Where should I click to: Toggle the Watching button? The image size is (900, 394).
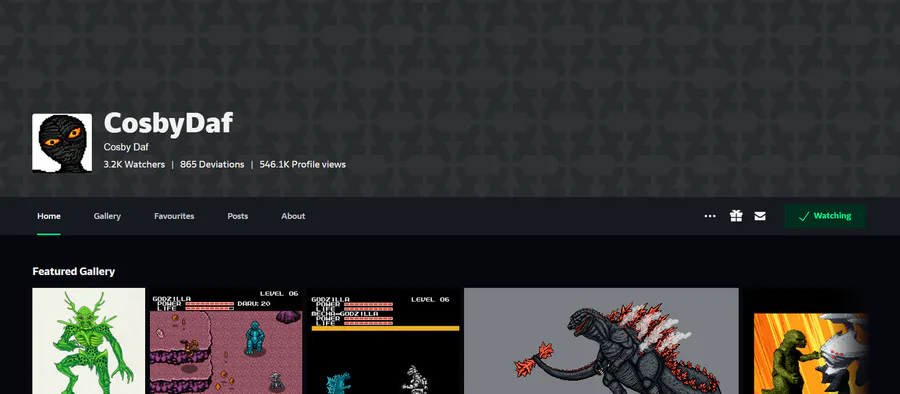click(825, 216)
